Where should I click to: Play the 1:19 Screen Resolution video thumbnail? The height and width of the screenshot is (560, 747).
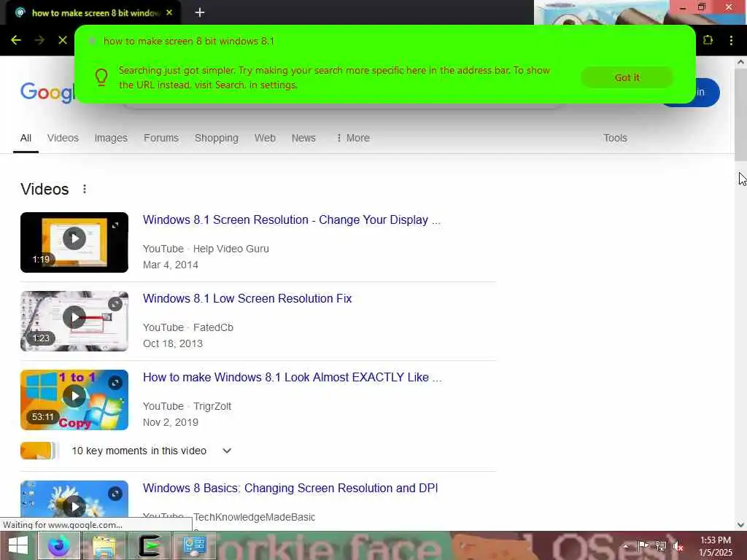coord(74,242)
